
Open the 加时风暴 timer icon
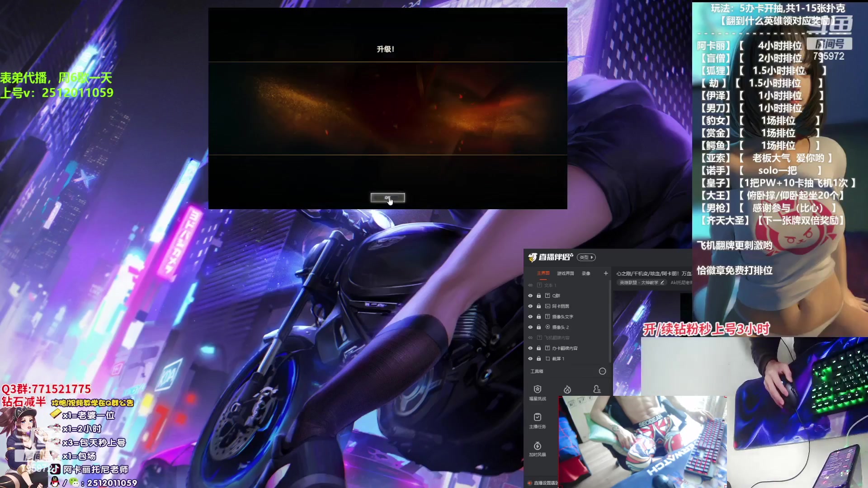click(537, 446)
